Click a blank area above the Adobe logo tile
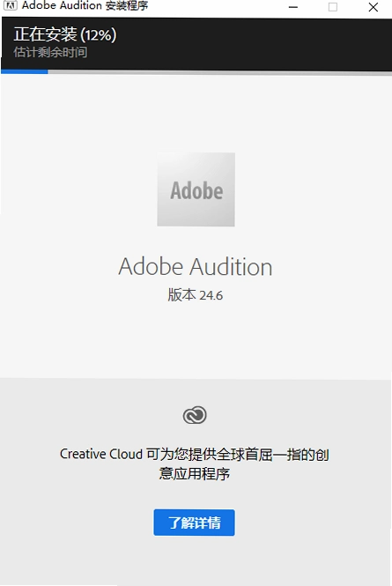Image resolution: width=392 pixels, height=586 pixels. [x=196, y=112]
